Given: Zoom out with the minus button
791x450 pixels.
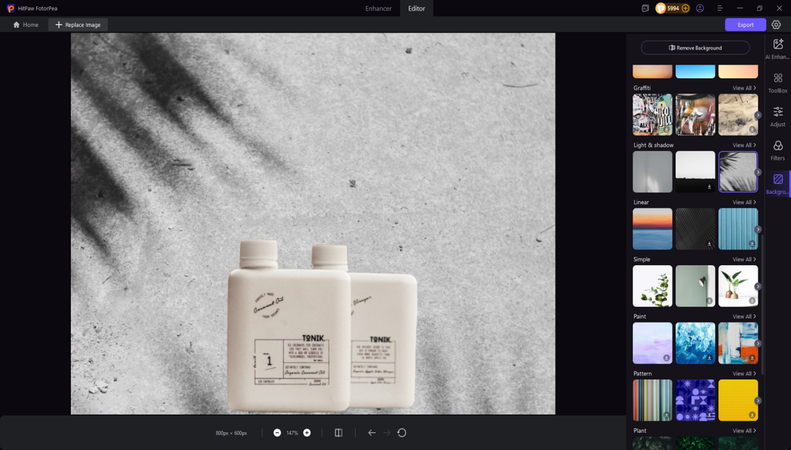Looking at the screenshot, I should pyautogui.click(x=277, y=433).
